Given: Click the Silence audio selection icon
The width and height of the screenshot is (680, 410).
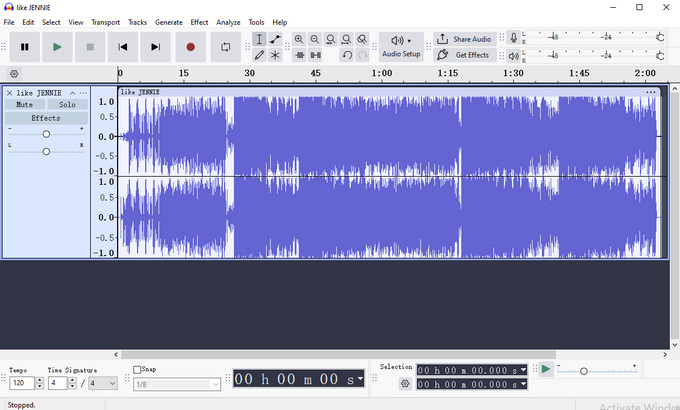Looking at the screenshot, I should coord(316,55).
